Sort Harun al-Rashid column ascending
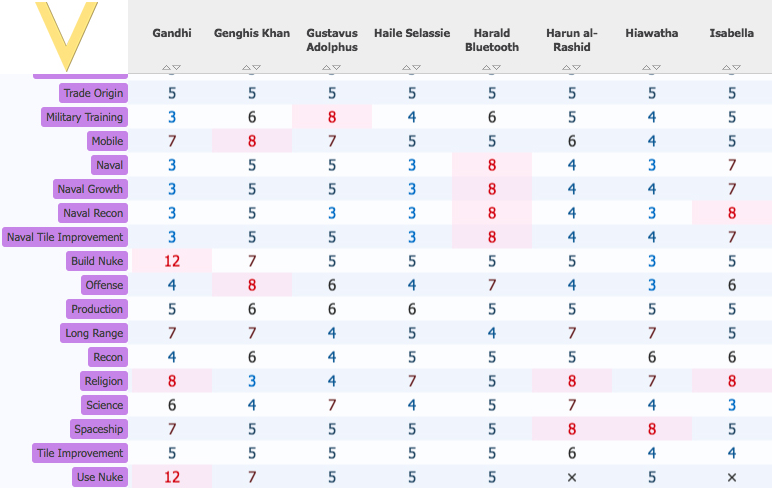 (566, 67)
